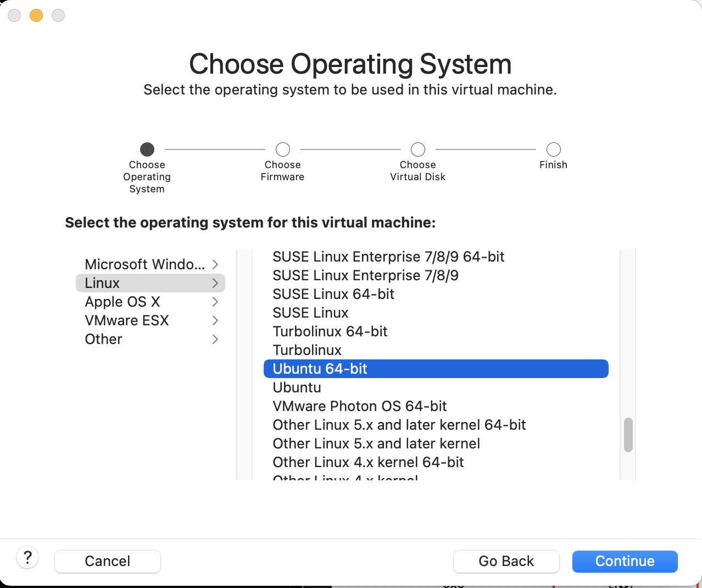Click the Choose Operating System step circle
The image size is (702, 588).
(147, 149)
